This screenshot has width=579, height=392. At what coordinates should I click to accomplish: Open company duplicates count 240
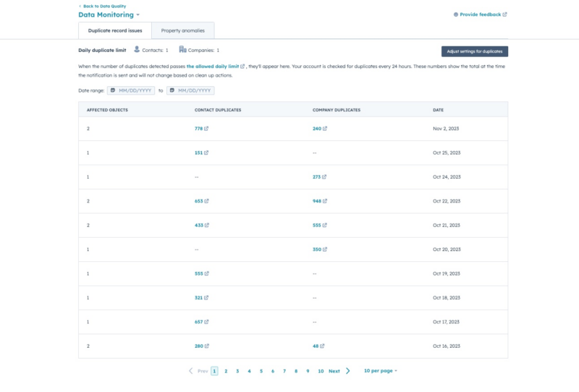[317, 129]
